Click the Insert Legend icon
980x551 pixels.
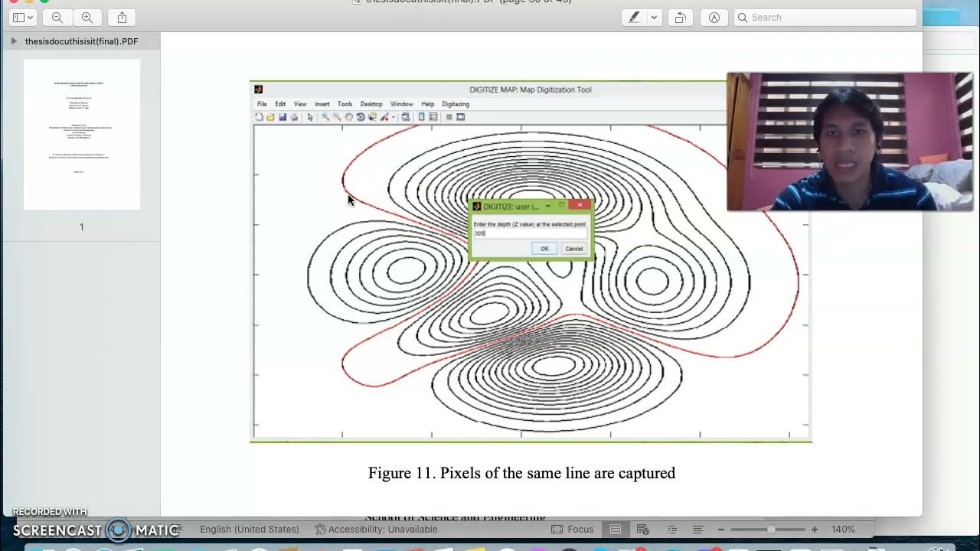coord(433,117)
